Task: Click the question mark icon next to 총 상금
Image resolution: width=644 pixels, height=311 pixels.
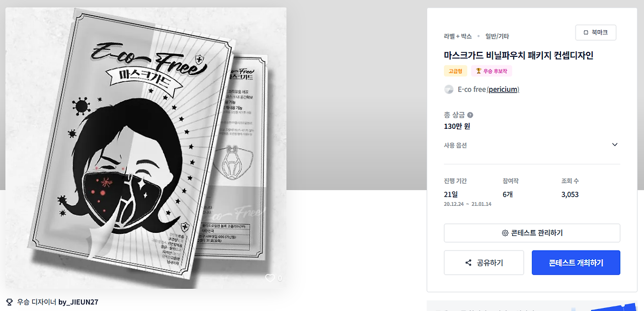Action: click(x=470, y=115)
